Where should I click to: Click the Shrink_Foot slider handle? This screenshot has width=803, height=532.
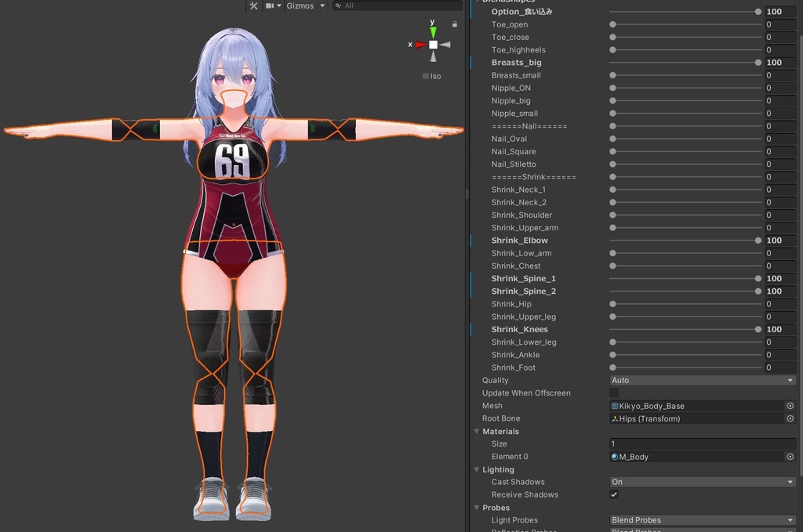[612, 367]
